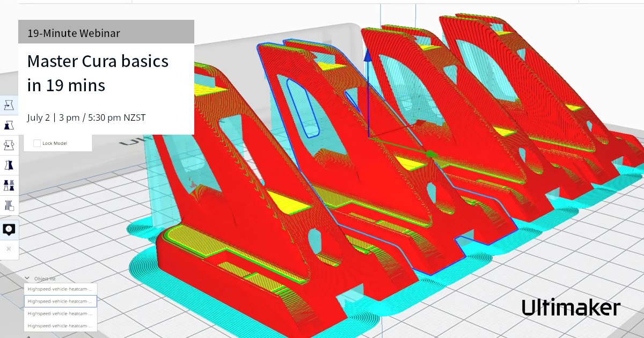
Task: Select the highlighted Highspeed-vehicle-heatcam object row
Action: [x=61, y=302]
